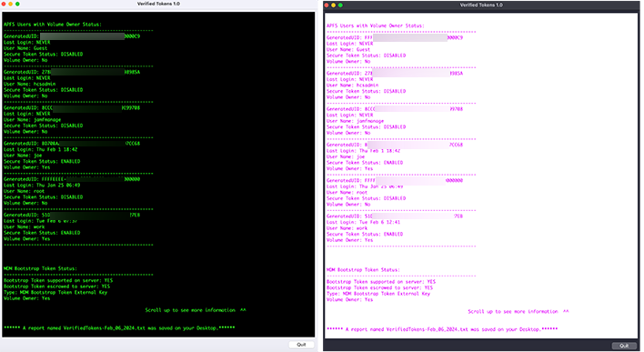Click magenta 'User Name: root' line
644x352 pixels.
[x=347, y=192]
